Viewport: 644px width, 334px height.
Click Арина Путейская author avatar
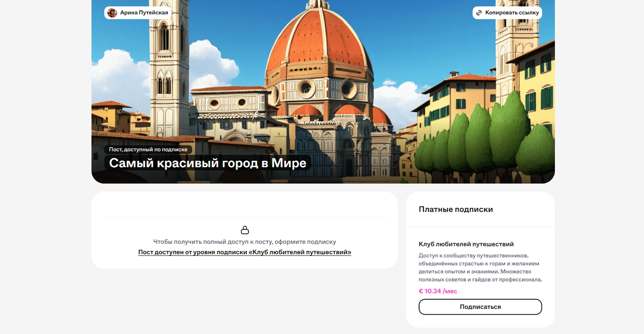pyautogui.click(x=112, y=12)
